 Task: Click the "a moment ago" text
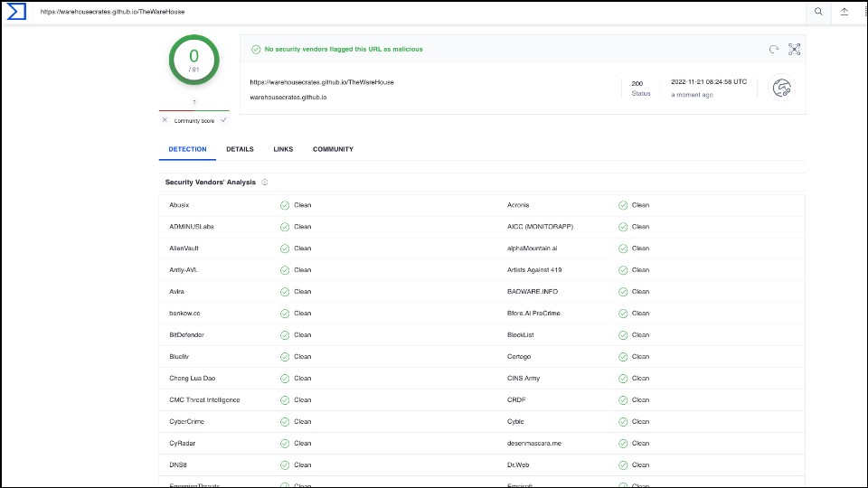coord(692,95)
